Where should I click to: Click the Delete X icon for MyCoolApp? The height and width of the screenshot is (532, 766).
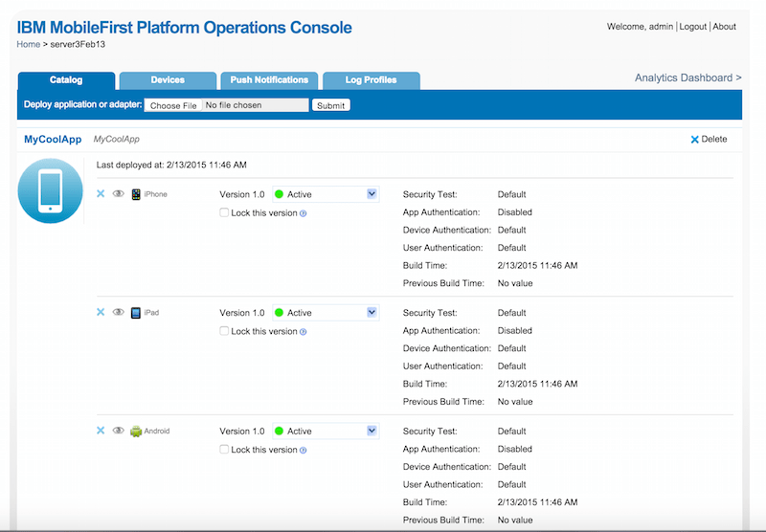pyautogui.click(x=695, y=140)
